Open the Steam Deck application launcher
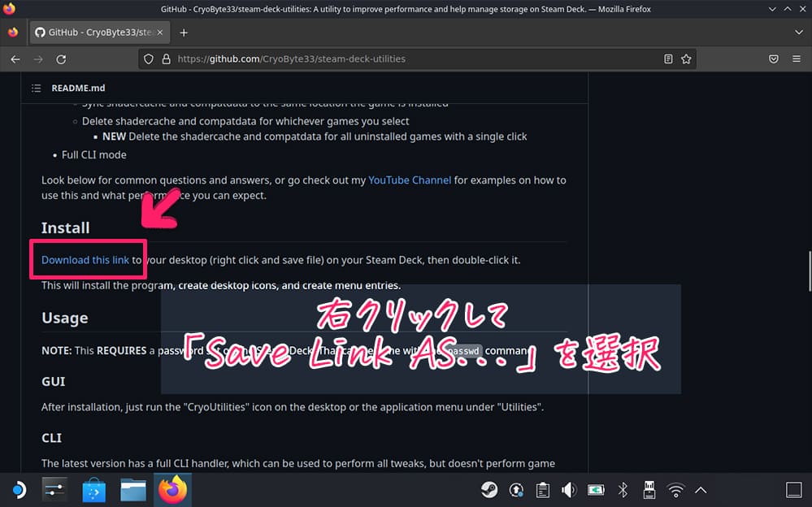 (19, 490)
